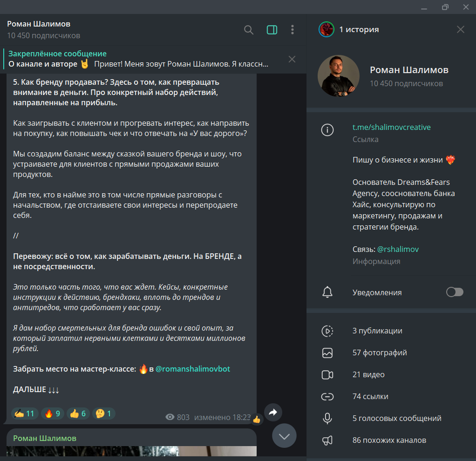Open the @romanshalimovbot link
The image size is (476, 461).
click(x=192, y=369)
